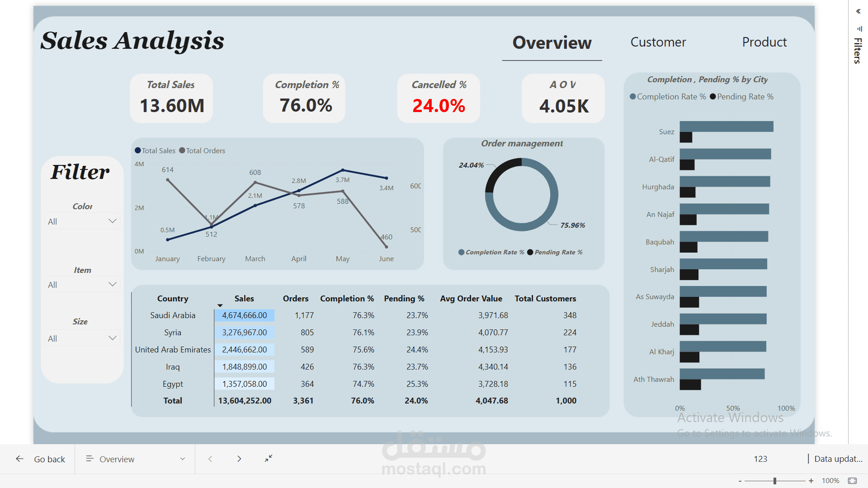Open the Item filter dropdown

[x=82, y=285]
